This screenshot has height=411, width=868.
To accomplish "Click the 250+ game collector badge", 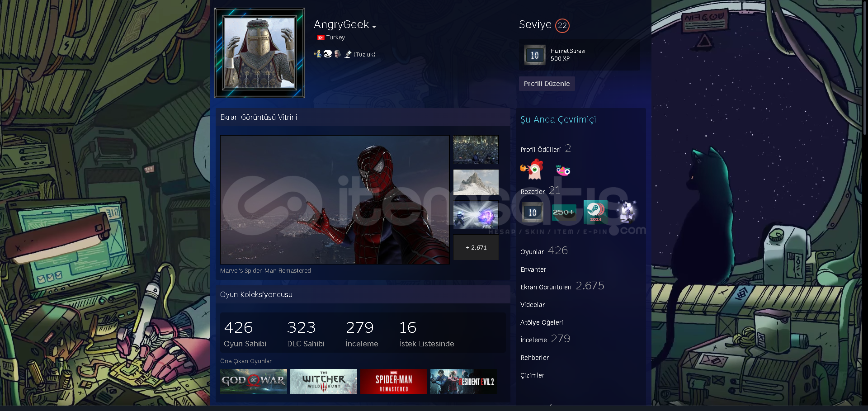I will click(x=564, y=213).
